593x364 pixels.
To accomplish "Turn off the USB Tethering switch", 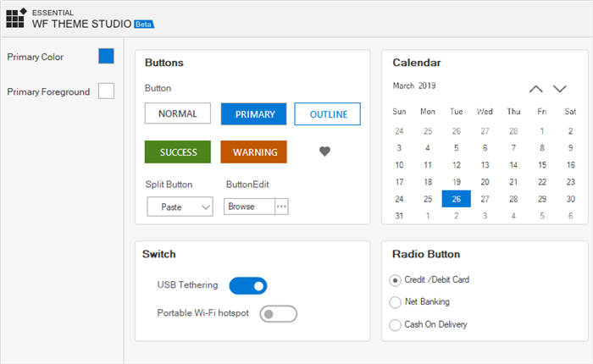I will [248, 285].
